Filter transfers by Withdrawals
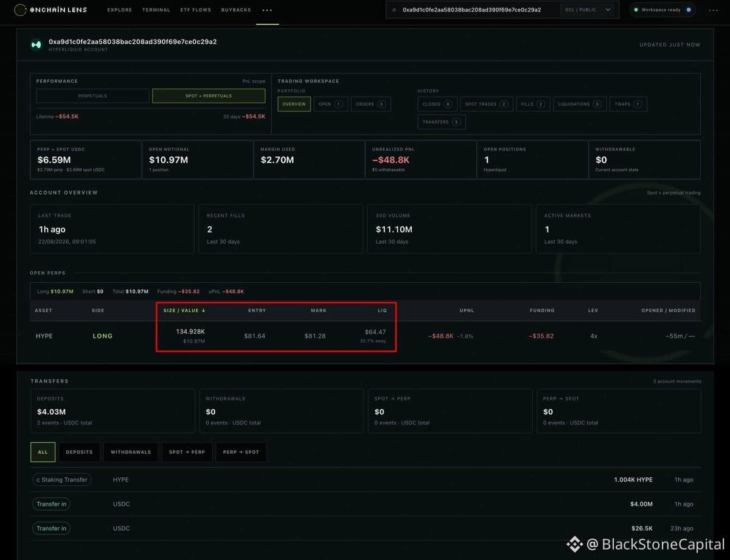Screen dimensions: 730x560 [x=131, y=452]
